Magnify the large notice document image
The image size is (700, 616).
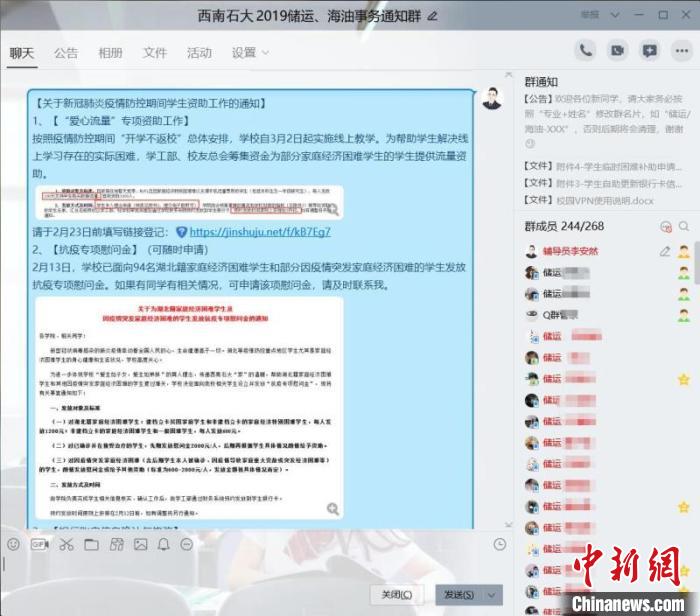point(333,508)
